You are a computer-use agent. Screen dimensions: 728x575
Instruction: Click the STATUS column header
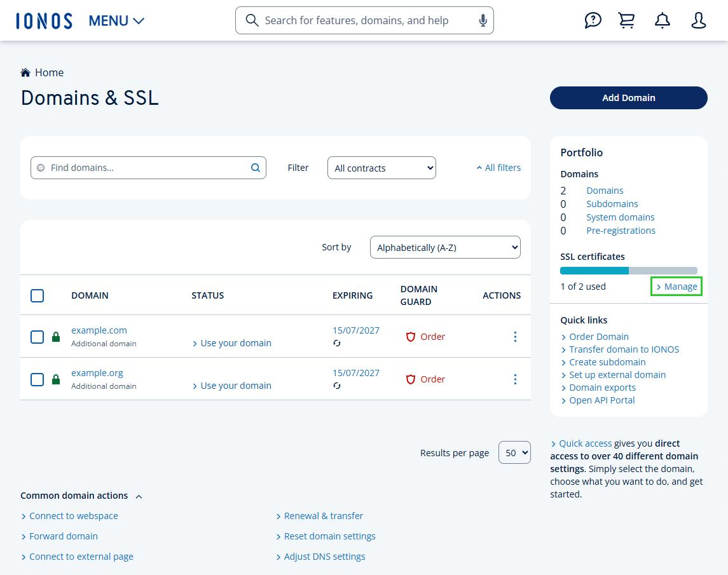(x=207, y=295)
